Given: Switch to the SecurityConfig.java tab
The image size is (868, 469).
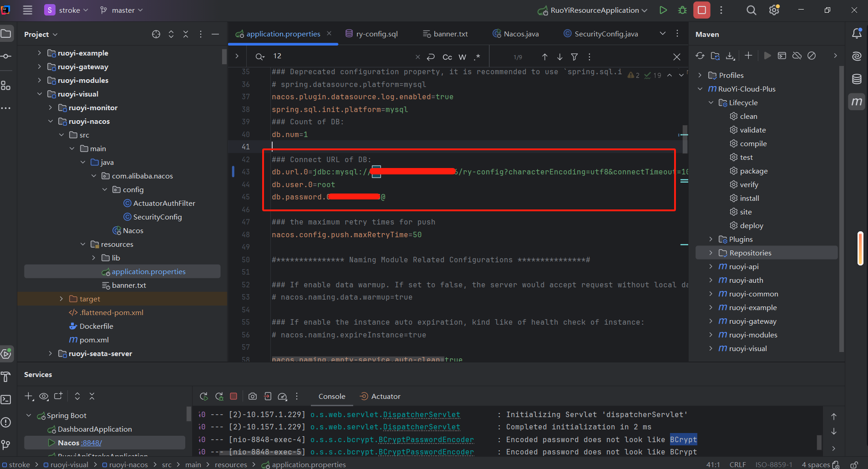Looking at the screenshot, I should click(601, 34).
